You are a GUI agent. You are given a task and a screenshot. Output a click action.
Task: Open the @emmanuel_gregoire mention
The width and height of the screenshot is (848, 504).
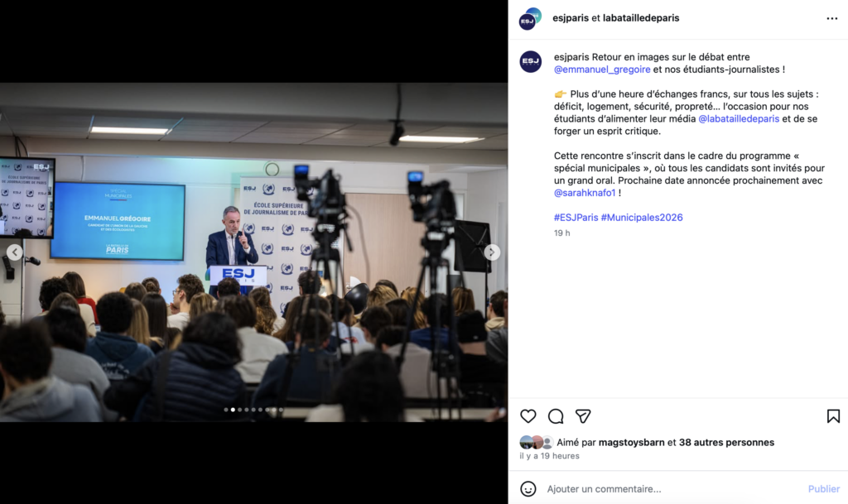pyautogui.click(x=602, y=70)
